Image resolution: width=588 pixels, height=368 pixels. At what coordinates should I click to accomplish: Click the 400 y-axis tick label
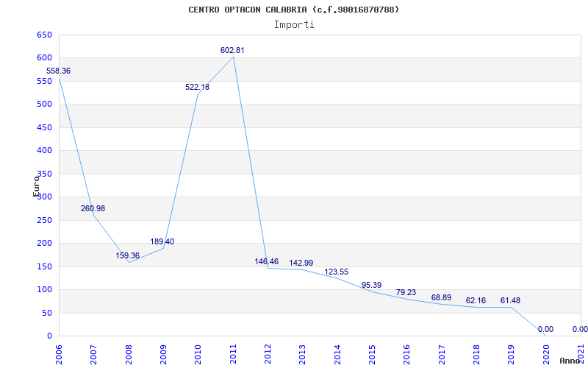44,151
